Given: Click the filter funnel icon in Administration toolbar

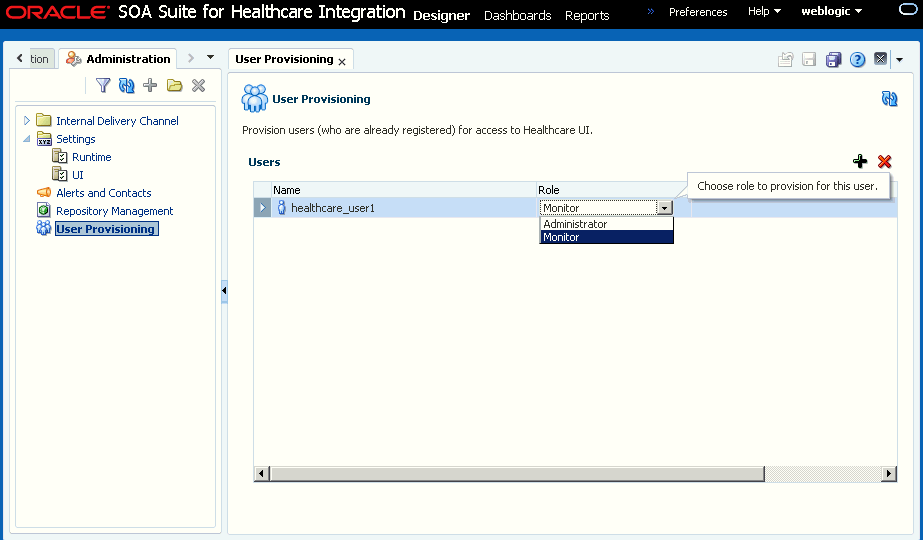Looking at the screenshot, I should 103,85.
